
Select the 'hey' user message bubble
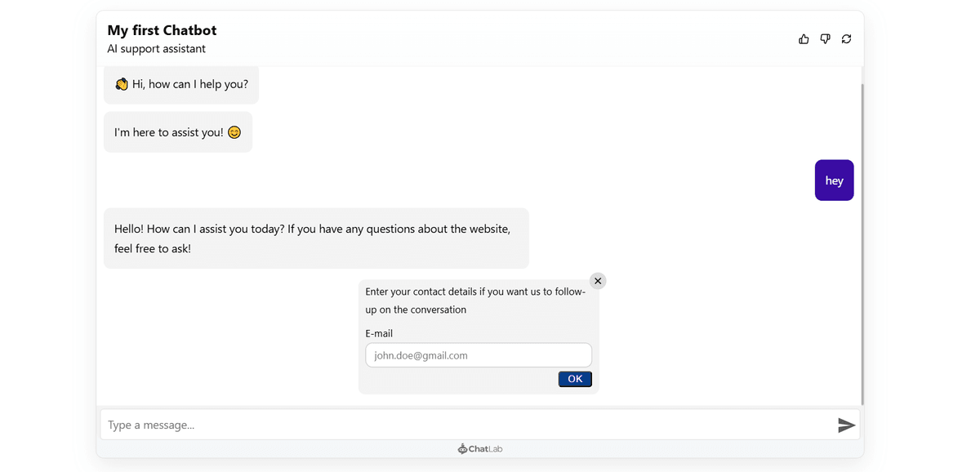(x=834, y=180)
